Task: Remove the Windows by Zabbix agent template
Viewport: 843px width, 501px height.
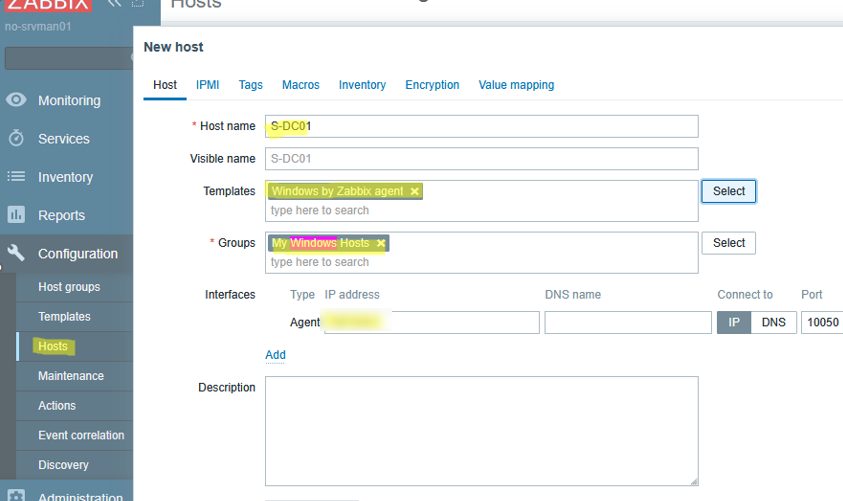Action: [x=414, y=191]
